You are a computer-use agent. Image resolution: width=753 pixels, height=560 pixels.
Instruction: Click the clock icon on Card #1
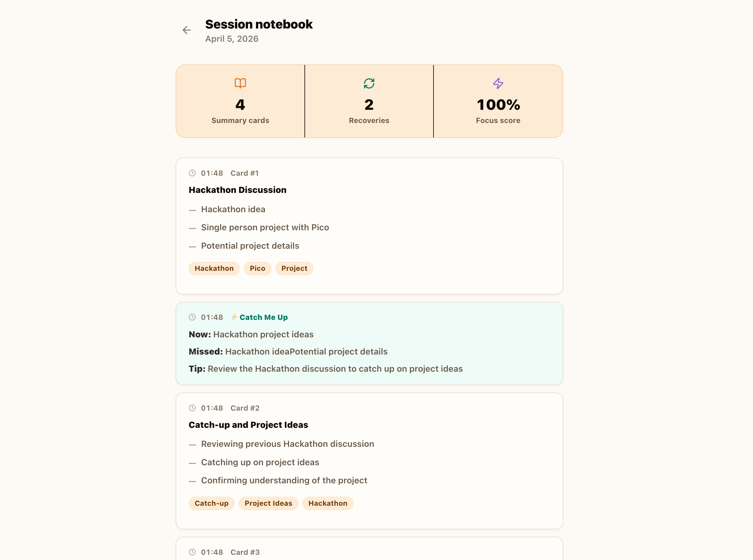[192, 173]
